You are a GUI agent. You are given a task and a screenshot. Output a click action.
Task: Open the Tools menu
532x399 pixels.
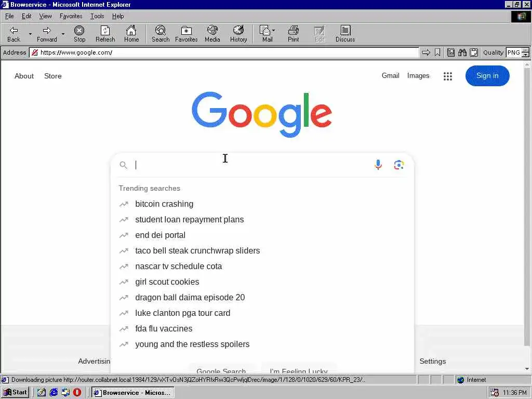97,16
